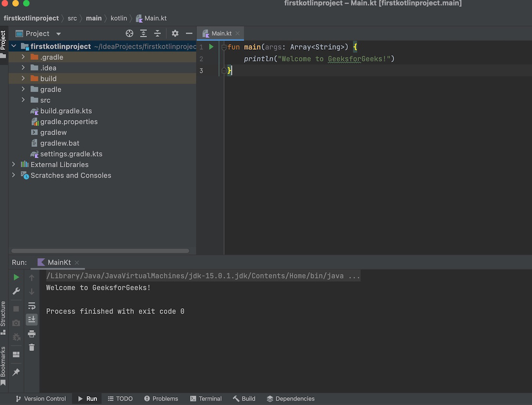Expand the build folder
Screen dimensions: 532x405
coord(23,78)
